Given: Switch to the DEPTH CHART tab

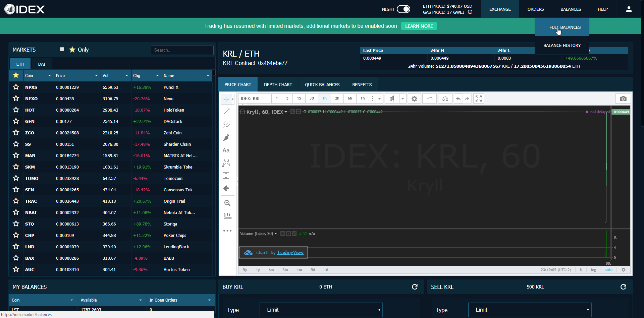Looking at the screenshot, I should coord(278,84).
